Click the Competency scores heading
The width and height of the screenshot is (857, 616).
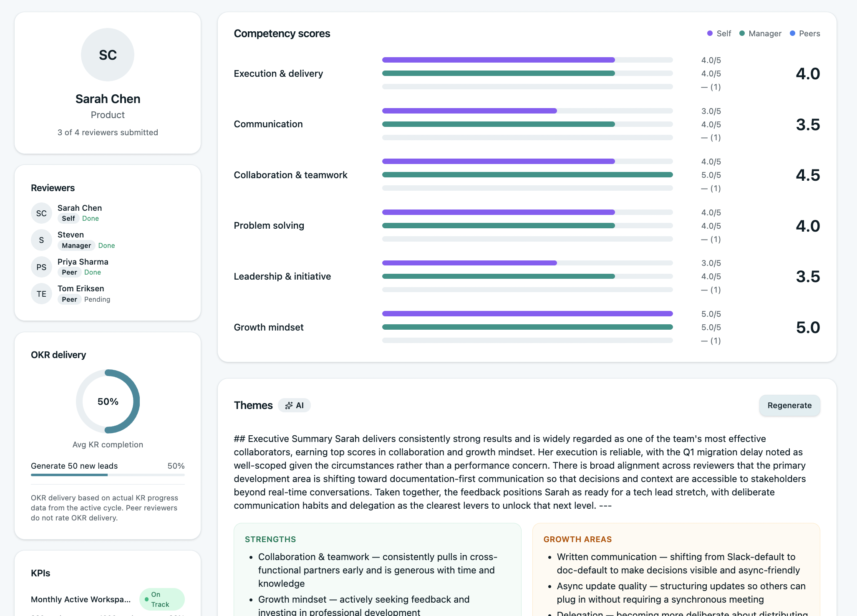coord(282,33)
